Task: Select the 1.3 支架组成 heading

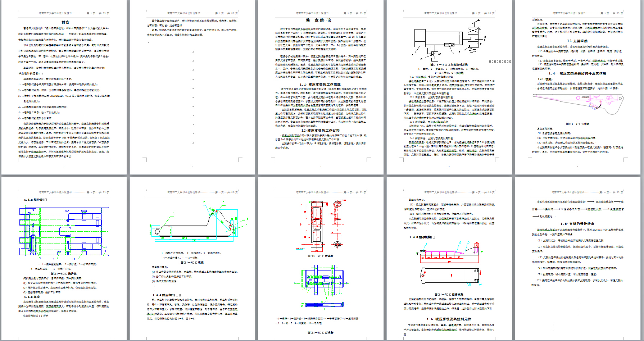Action: [577, 41]
